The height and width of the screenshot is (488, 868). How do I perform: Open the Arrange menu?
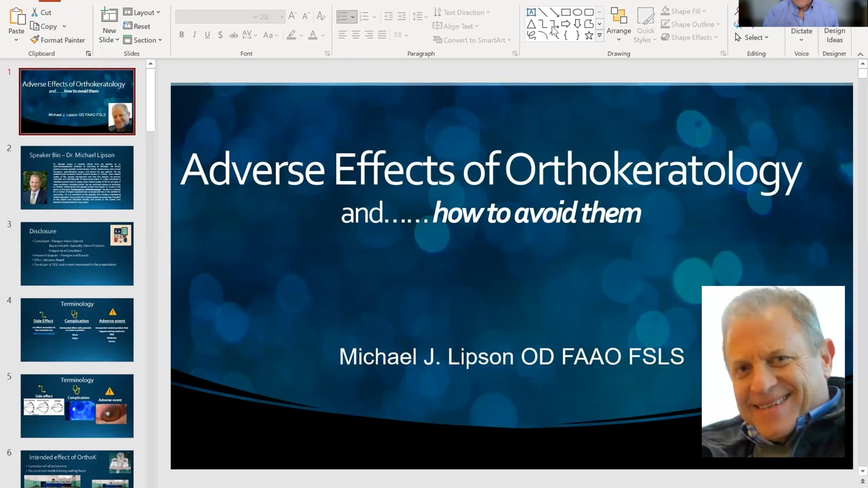(x=618, y=25)
